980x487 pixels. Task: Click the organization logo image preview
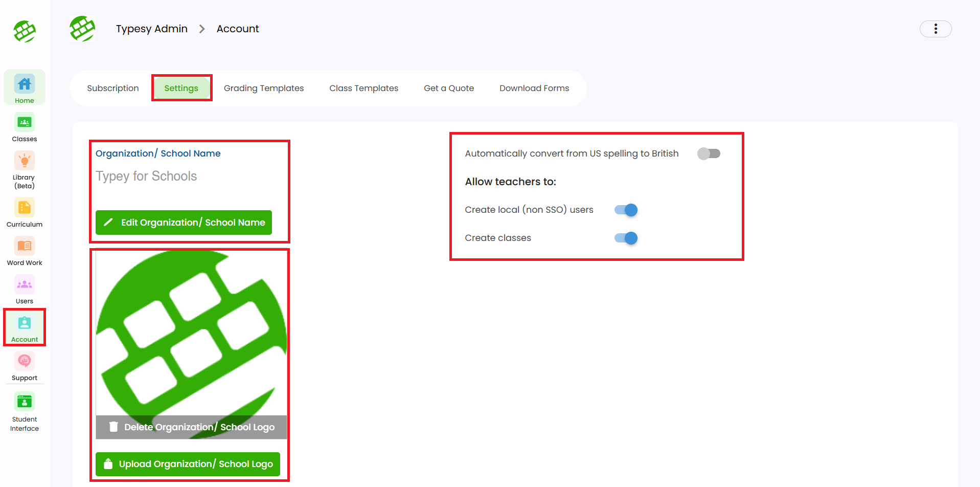(192, 333)
